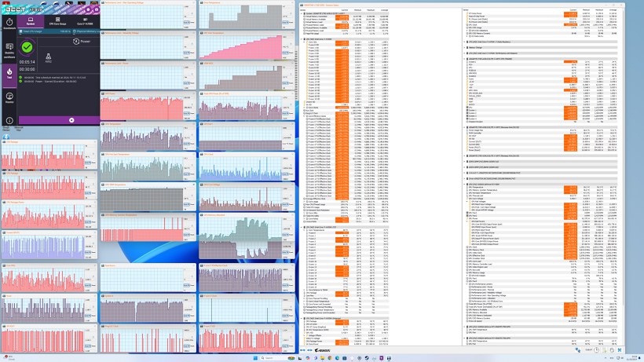Select the Test section flame icon
This screenshot has height=362, width=644.
point(9,73)
